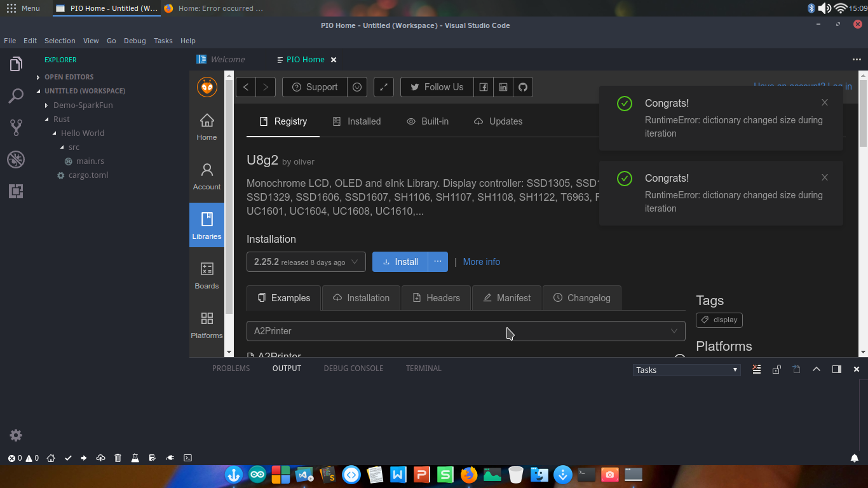Open the PIO Boards section
Screen dimensions: 868x488
click(x=207, y=276)
